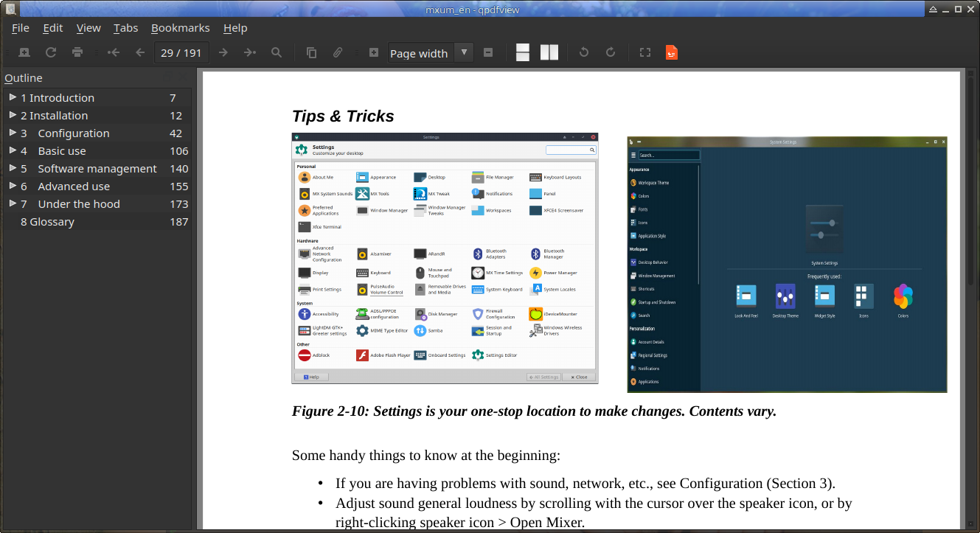Toggle continuous page layout mode
This screenshot has width=980, height=533.
click(523, 52)
